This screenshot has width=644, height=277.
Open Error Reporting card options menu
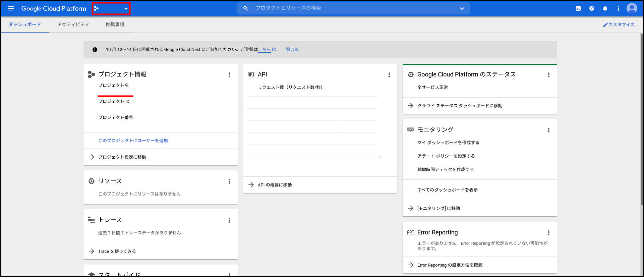pos(549,233)
